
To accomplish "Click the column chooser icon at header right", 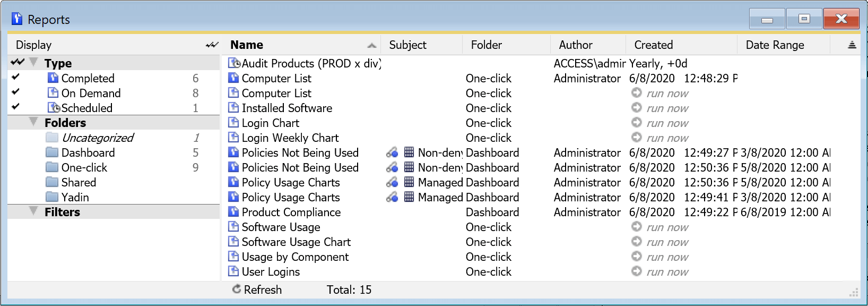I will coord(852,45).
